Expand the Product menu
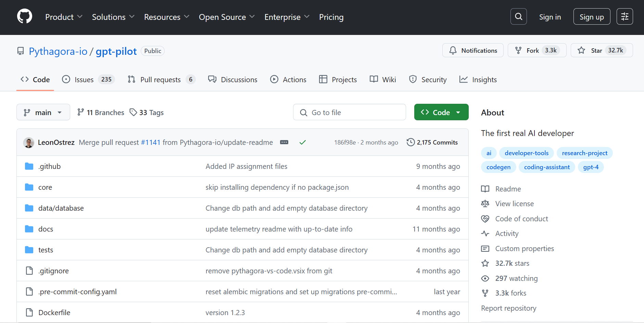The width and height of the screenshot is (644, 323). coord(64,17)
